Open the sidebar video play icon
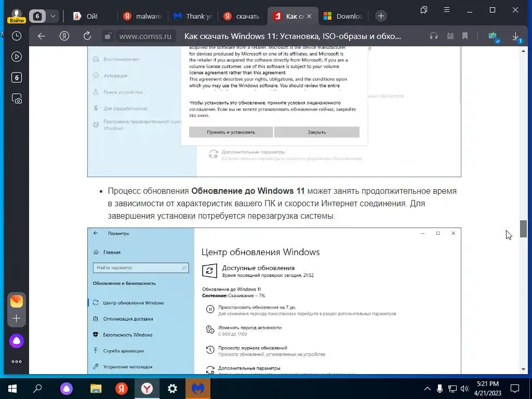The image size is (532, 399). pyautogui.click(x=16, y=57)
